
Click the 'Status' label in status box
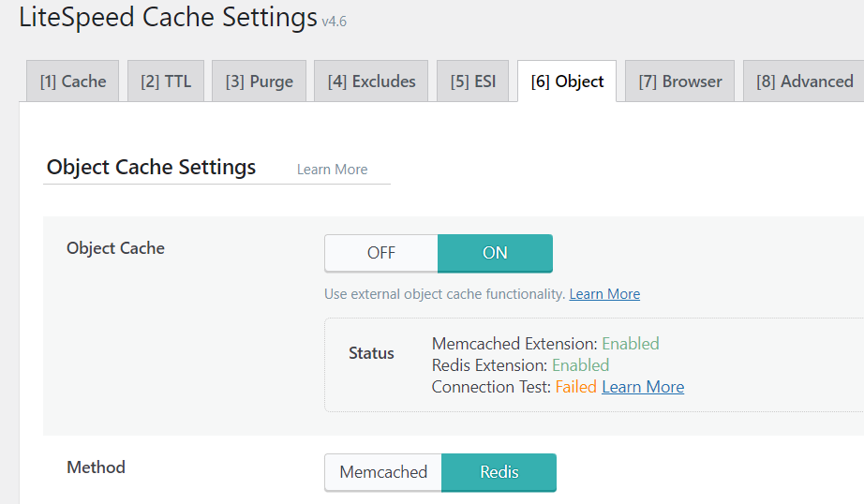coord(371,353)
